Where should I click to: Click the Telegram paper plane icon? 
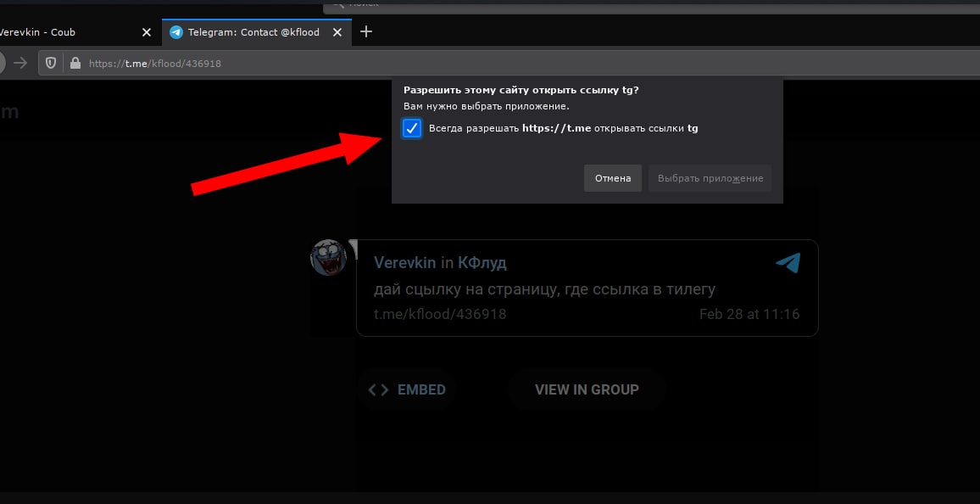[x=788, y=263]
